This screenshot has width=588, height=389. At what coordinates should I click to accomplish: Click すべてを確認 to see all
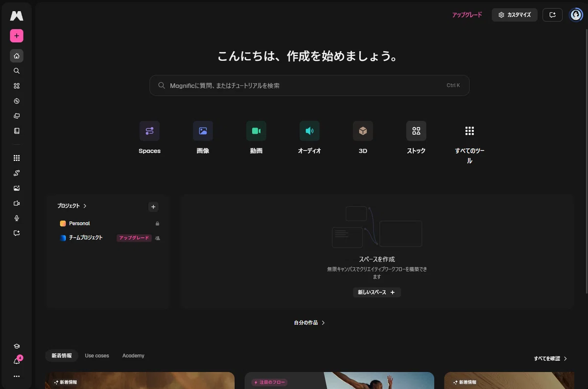pyautogui.click(x=550, y=359)
